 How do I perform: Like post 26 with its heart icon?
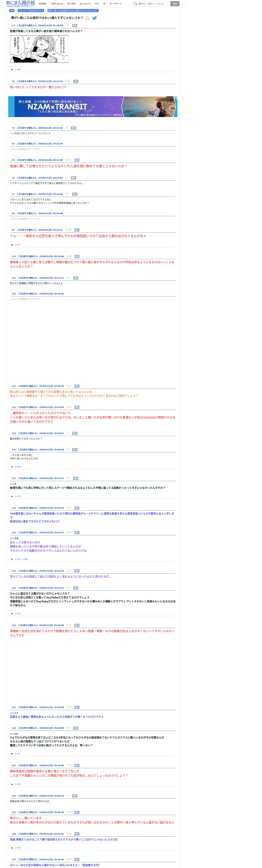[67, 796]
